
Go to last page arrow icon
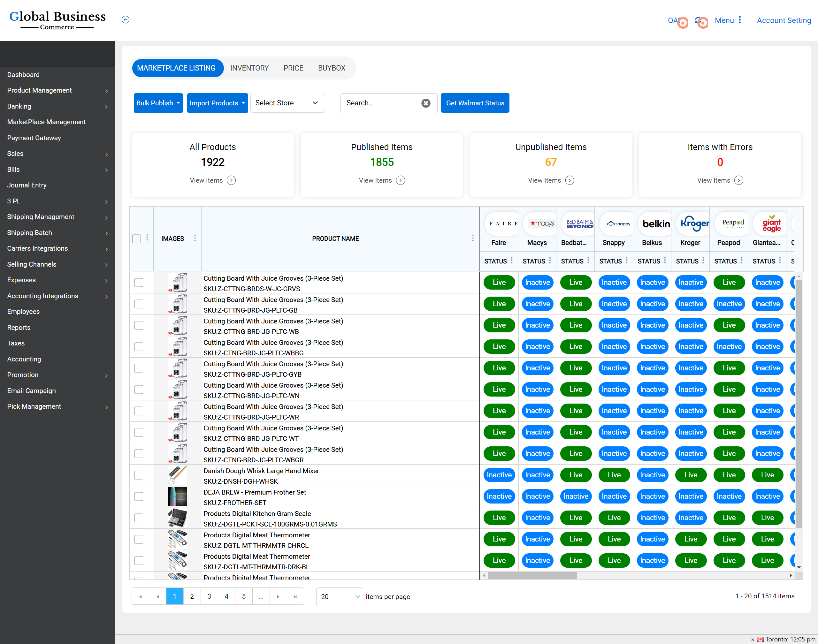pyautogui.click(x=295, y=596)
